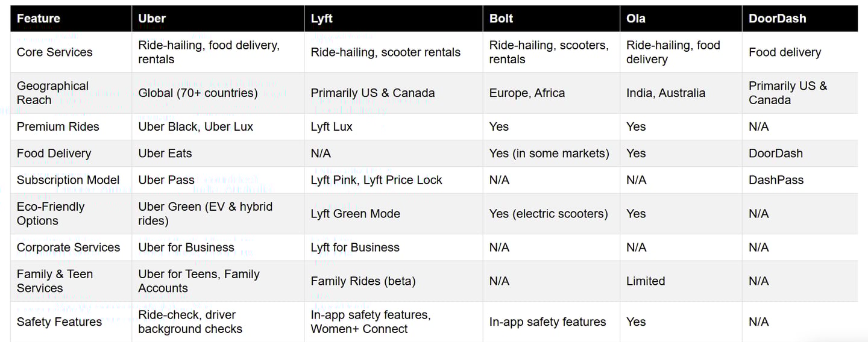Viewport: 868px width, 342px height.
Task: Select the Feature header cell
Action: pos(71,19)
